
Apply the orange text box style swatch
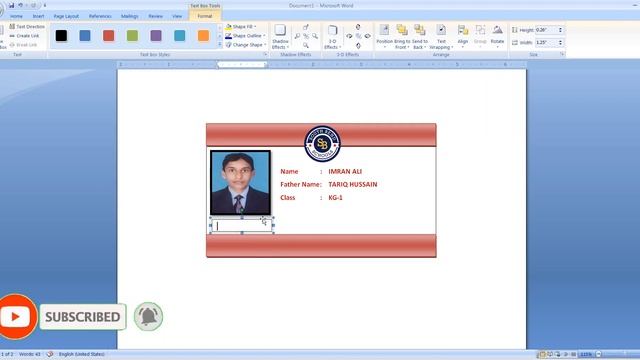[x=203, y=36]
